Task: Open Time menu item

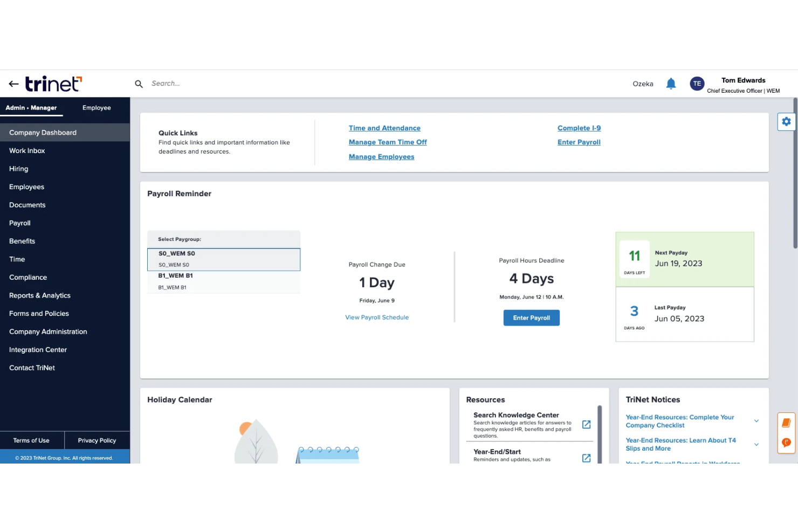Action: click(x=65, y=259)
